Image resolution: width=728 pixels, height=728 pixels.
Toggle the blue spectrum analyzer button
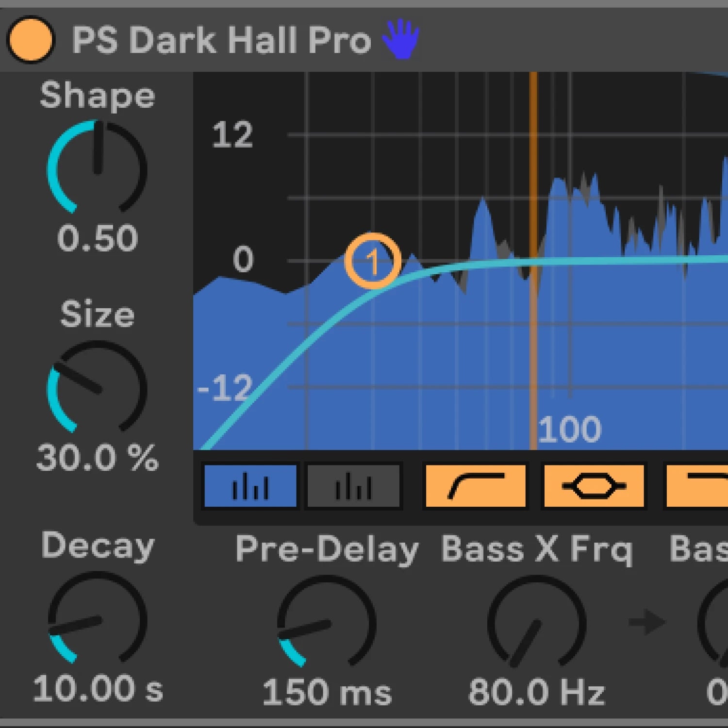click(250, 486)
